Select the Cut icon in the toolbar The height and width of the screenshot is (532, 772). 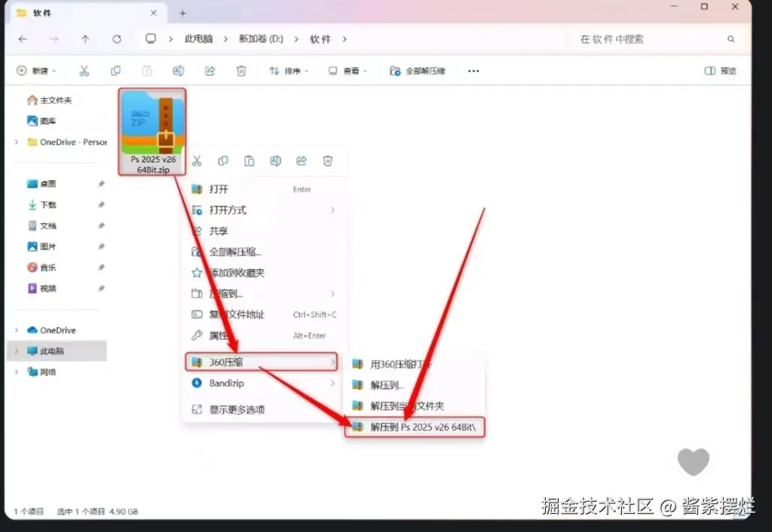[84, 70]
